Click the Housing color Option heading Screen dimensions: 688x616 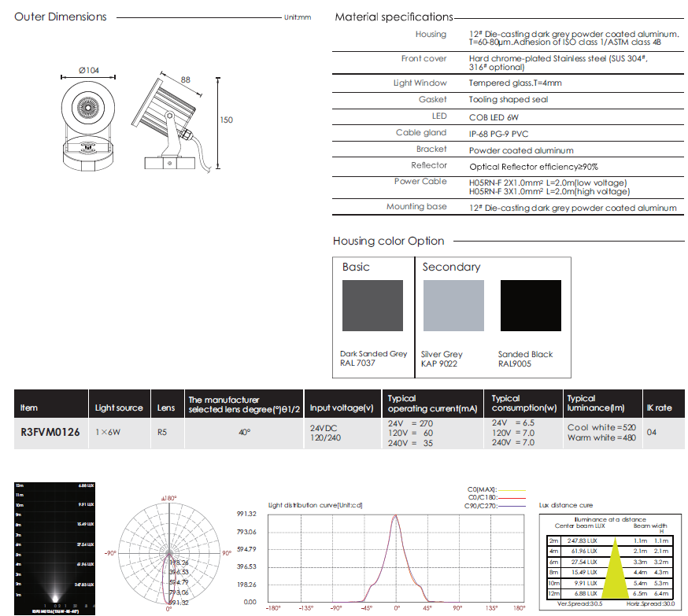[388, 241]
